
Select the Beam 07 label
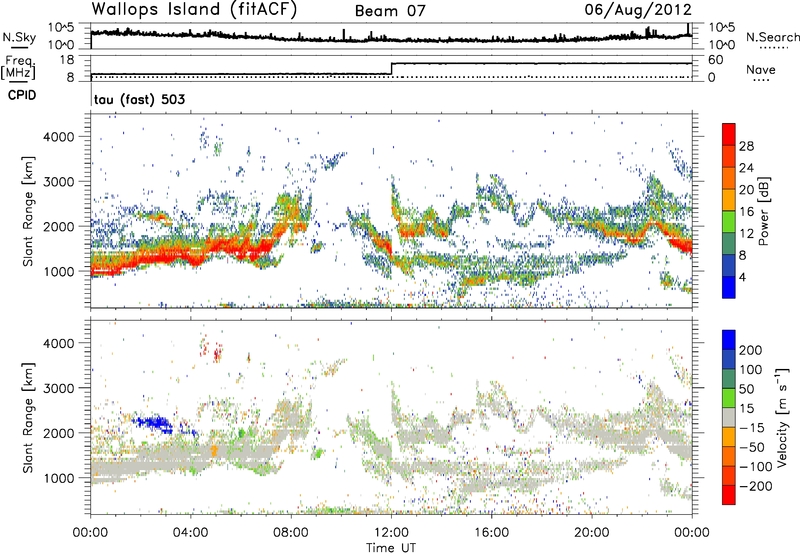coord(390,11)
